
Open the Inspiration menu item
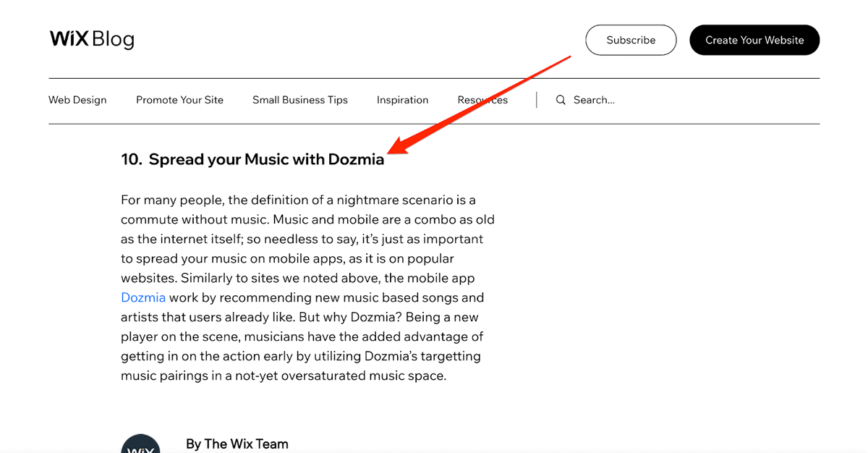[402, 100]
